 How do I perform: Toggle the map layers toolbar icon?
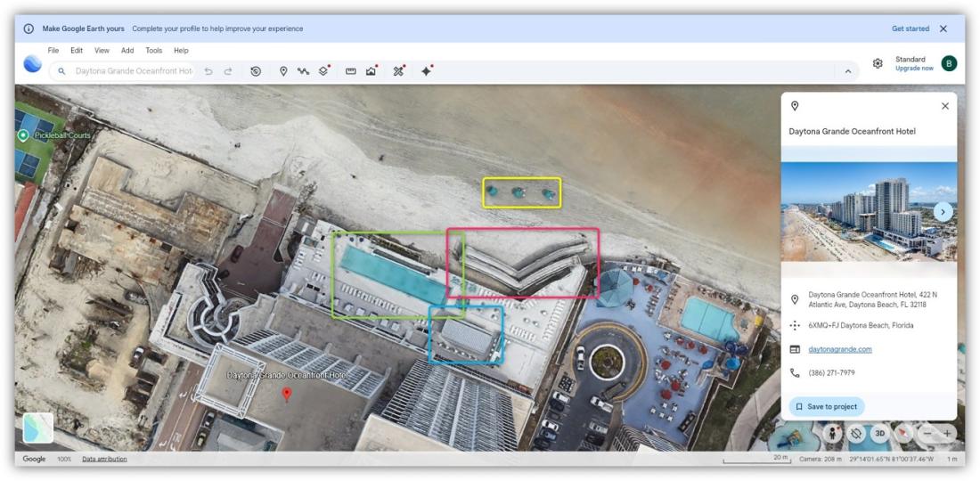click(324, 71)
